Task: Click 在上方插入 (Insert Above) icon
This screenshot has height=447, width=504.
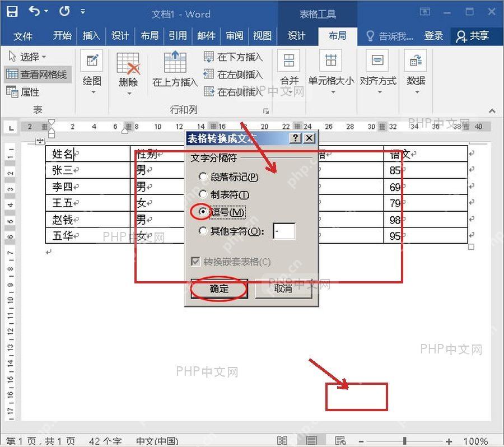Action: point(175,62)
